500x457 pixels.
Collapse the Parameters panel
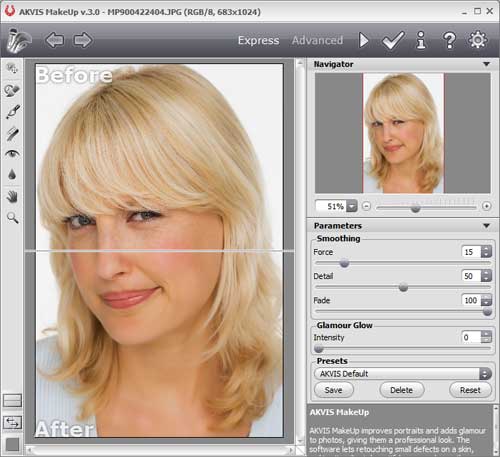486,226
